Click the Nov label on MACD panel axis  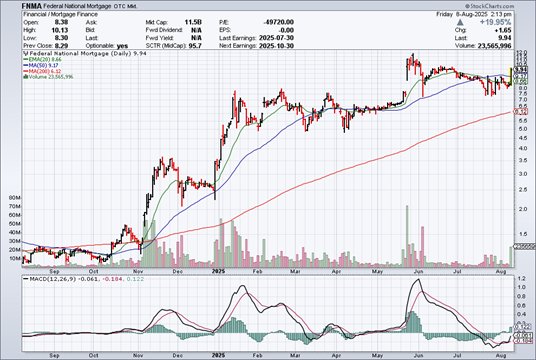[138, 355]
